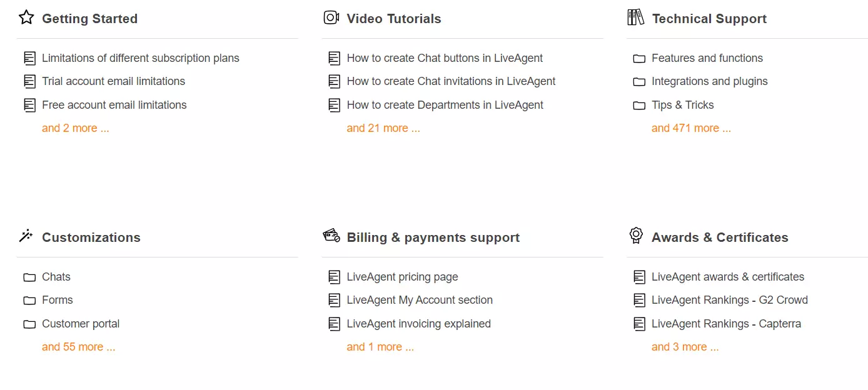
Task: Click the magic wand icon beside Customizations
Action: point(26,236)
